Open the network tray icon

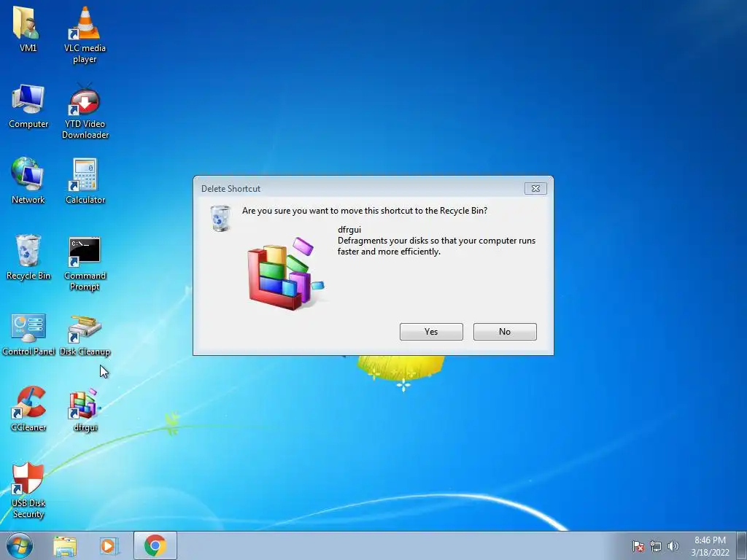tap(656, 546)
